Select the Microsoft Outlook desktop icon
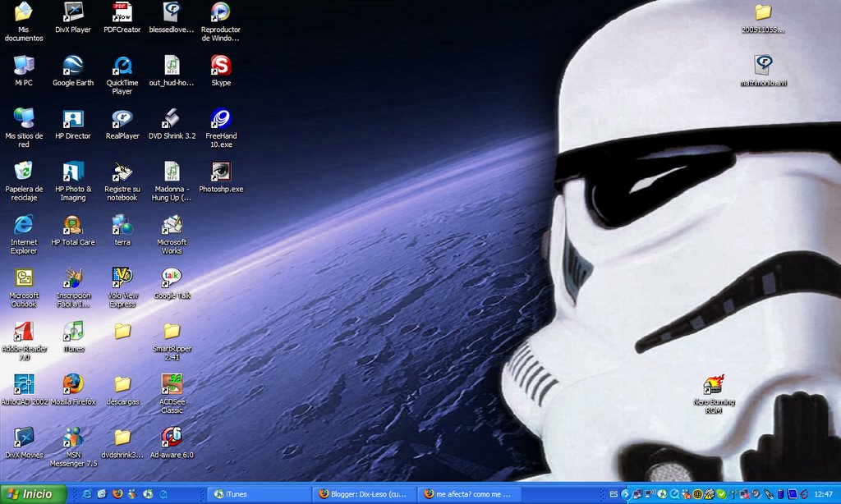 point(24,277)
